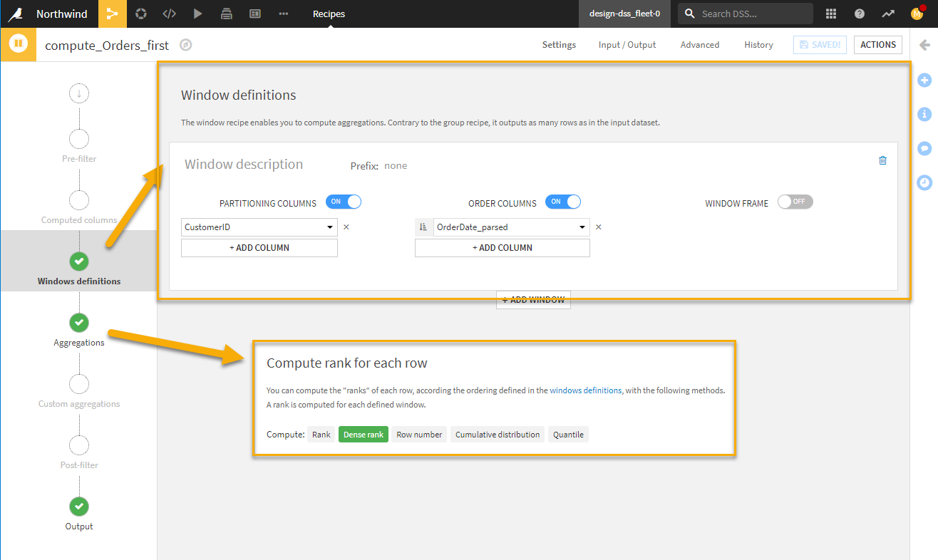This screenshot has width=938, height=560.
Task: Open the Flow view icon in the top navbar
Action: tap(112, 14)
